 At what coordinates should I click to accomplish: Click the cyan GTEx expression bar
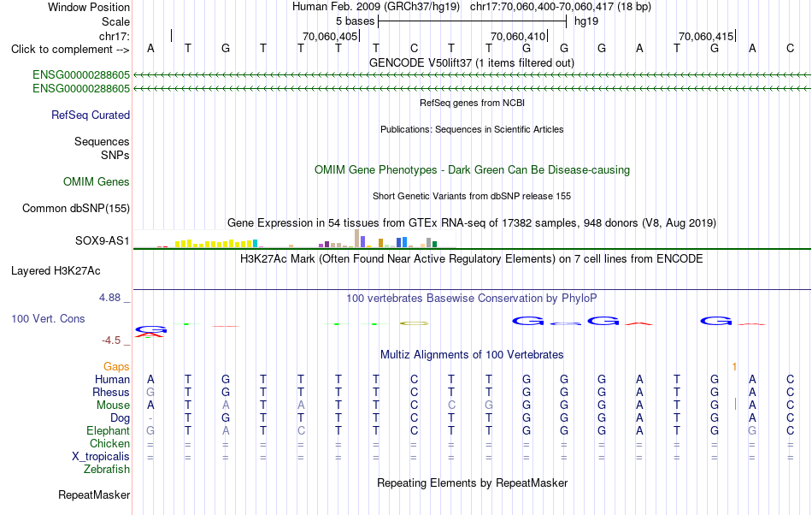pos(255,244)
